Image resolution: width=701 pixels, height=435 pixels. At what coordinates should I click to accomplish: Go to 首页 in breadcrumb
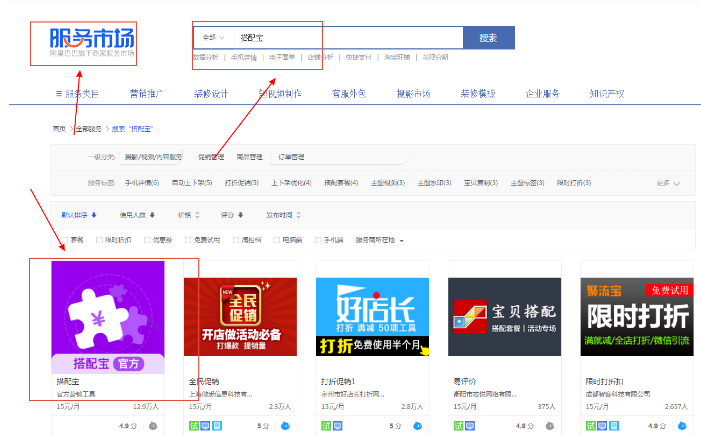coord(59,129)
